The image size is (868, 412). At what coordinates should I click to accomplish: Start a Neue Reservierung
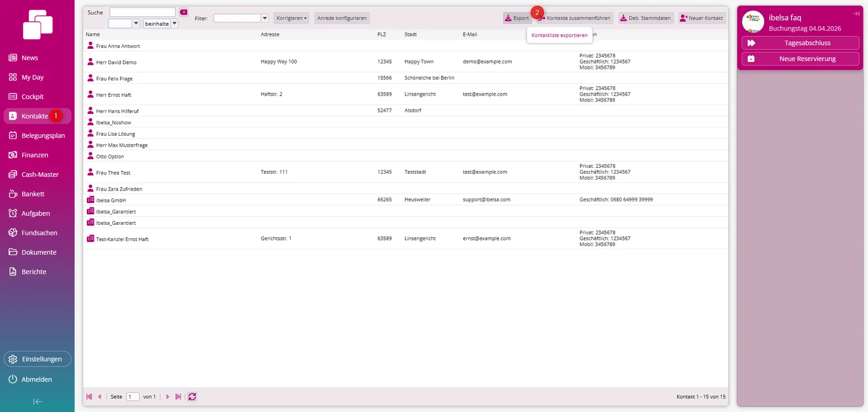[x=800, y=59]
